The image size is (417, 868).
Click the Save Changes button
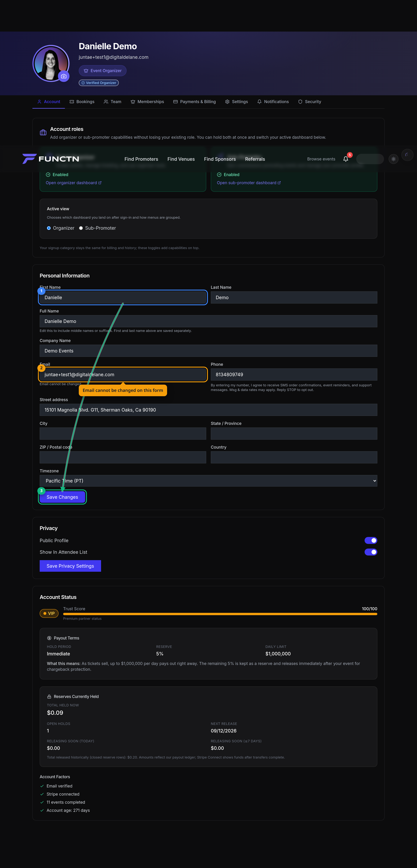62,497
